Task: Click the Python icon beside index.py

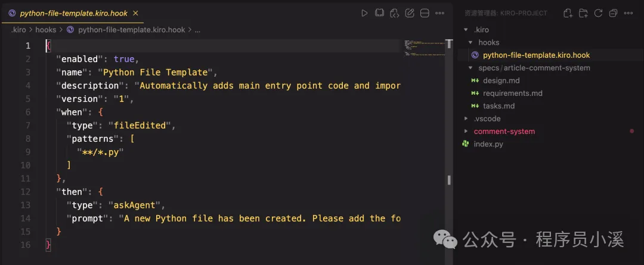Action: point(465,144)
